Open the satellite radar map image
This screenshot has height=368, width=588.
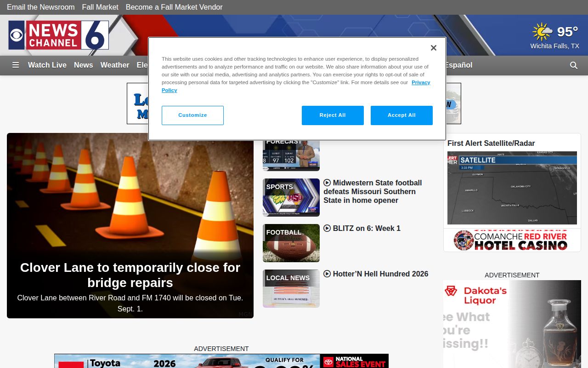click(x=512, y=188)
